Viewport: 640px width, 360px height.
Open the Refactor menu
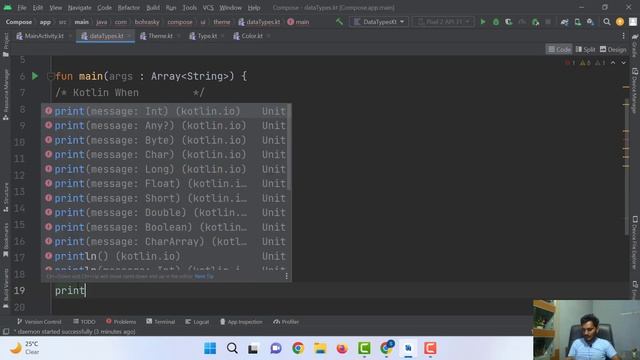129,8
